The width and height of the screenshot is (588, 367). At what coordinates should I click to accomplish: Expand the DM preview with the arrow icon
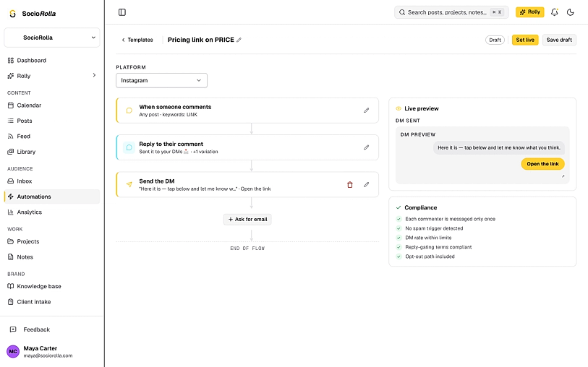[x=563, y=176]
